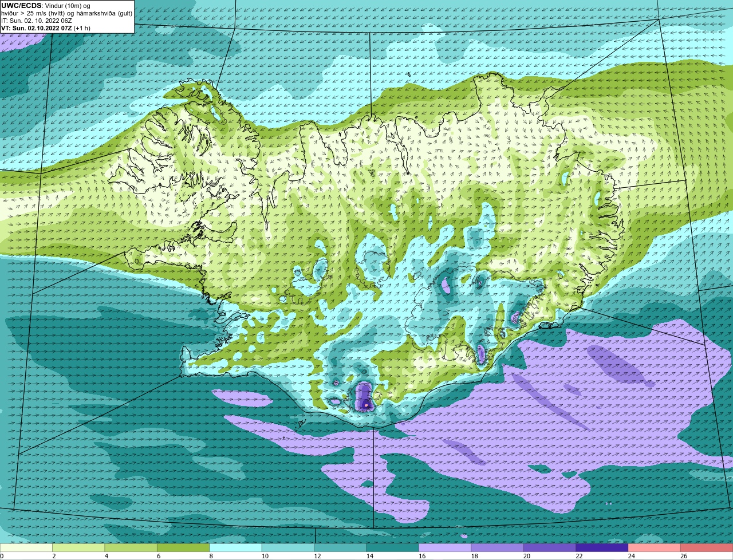Pick the 12–14 m/s medium teal swatch
Image resolution: width=733 pixels, height=560 pixels.
(340, 547)
